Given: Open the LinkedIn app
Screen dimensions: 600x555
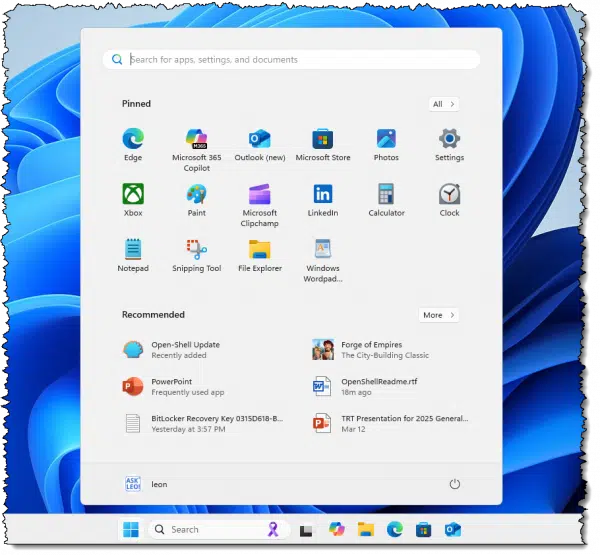Looking at the screenshot, I should pyautogui.click(x=323, y=200).
